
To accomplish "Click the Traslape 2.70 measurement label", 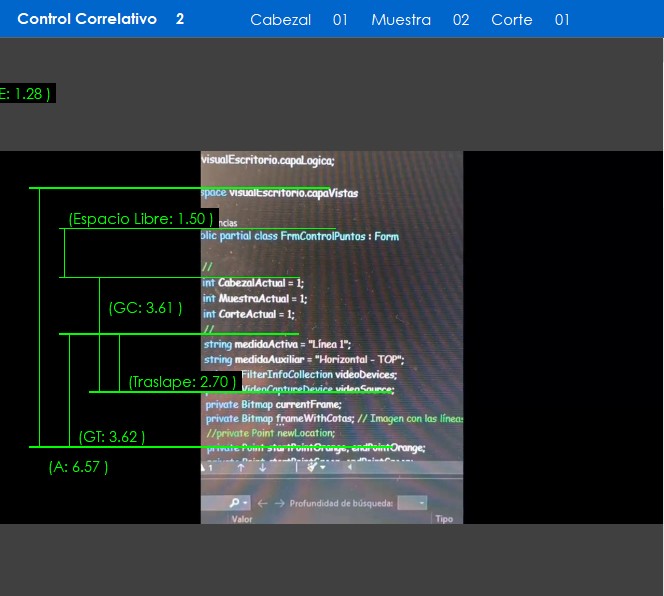I will click(x=183, y=382).
